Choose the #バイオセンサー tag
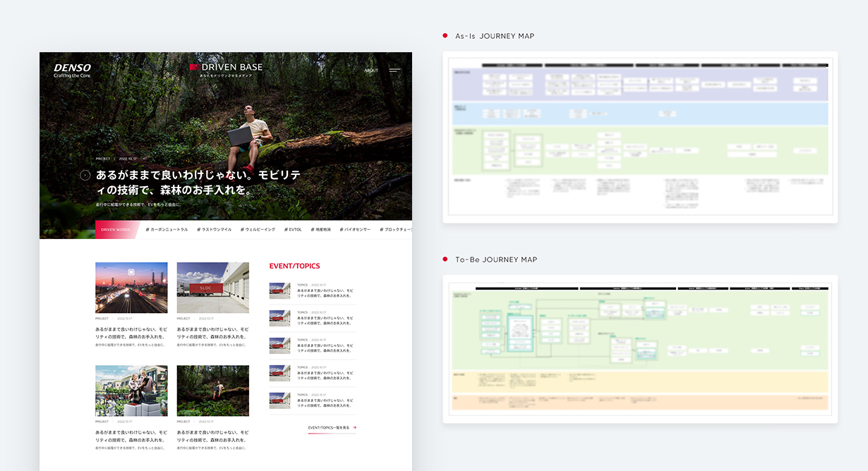 355,229
